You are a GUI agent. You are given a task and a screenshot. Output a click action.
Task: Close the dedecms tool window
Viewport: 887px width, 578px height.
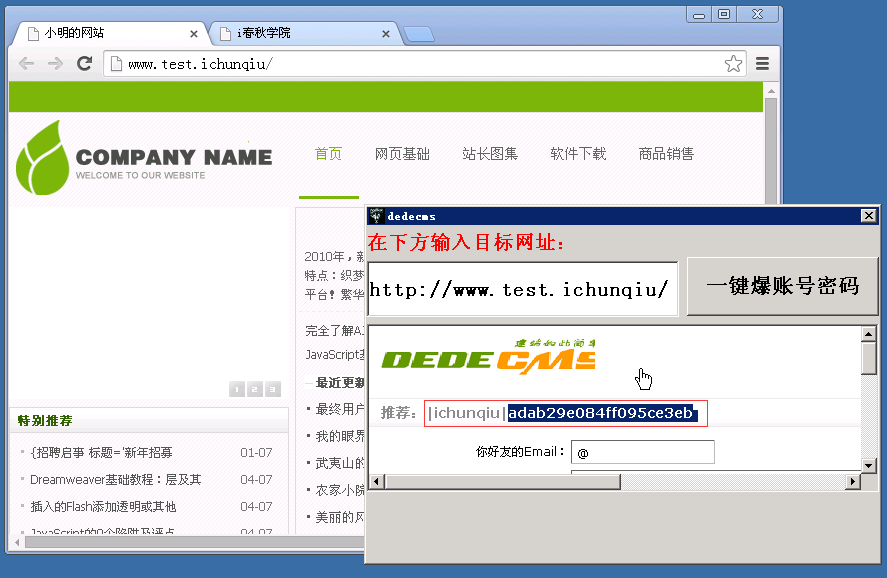[868, 215]
